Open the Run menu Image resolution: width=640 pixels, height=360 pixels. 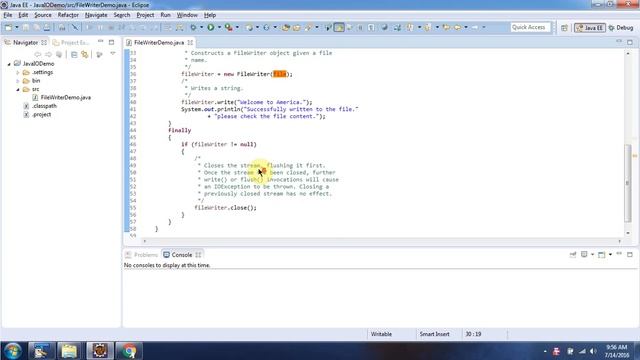tap(165, 15)
